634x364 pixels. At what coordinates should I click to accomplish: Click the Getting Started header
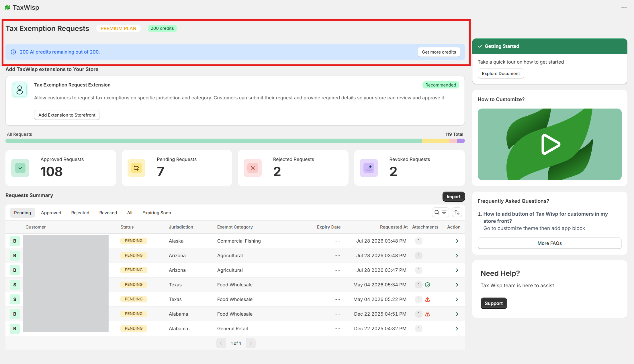(549, 46)
